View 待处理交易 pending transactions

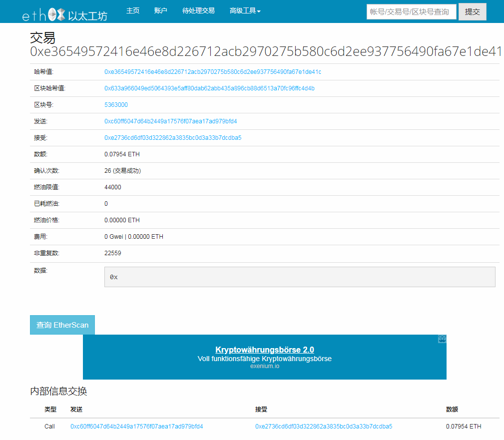pos(199,10)
